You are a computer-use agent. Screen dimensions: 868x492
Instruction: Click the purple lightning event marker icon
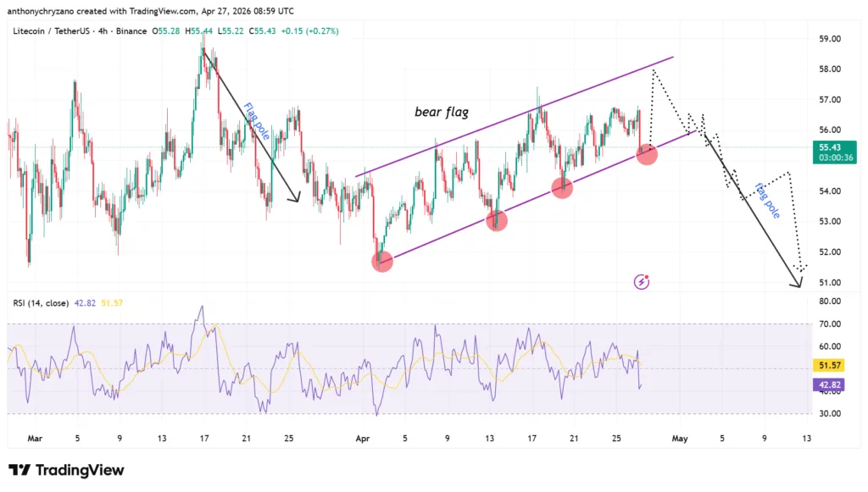point(643,281)
